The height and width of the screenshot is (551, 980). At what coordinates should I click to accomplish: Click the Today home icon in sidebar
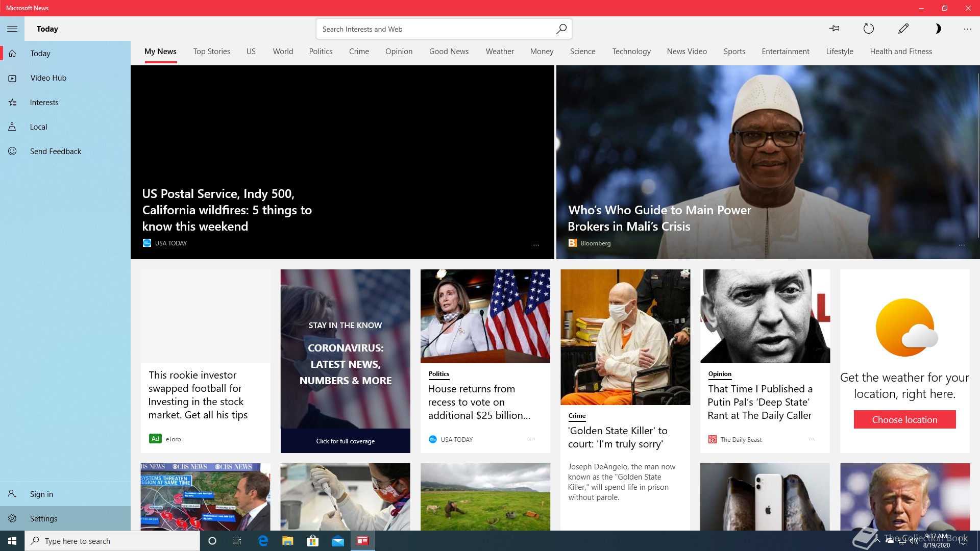[x=12, y=54]
